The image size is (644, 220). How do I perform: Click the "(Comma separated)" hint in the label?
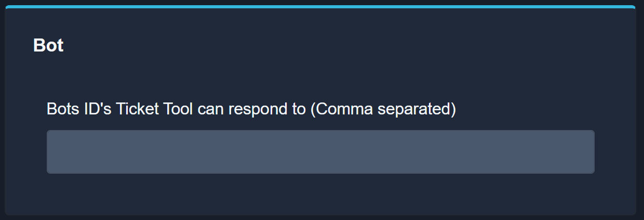pyautogui.click(x=383, y=110)
